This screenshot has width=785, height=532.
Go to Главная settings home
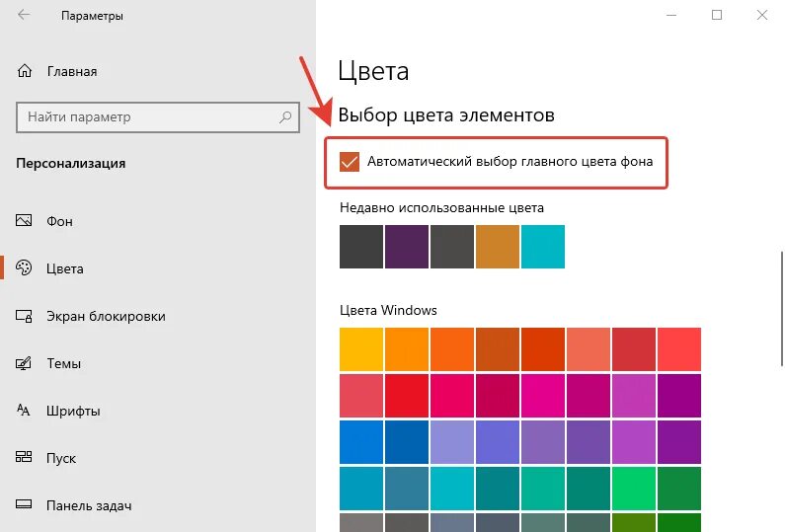[72, 72]
